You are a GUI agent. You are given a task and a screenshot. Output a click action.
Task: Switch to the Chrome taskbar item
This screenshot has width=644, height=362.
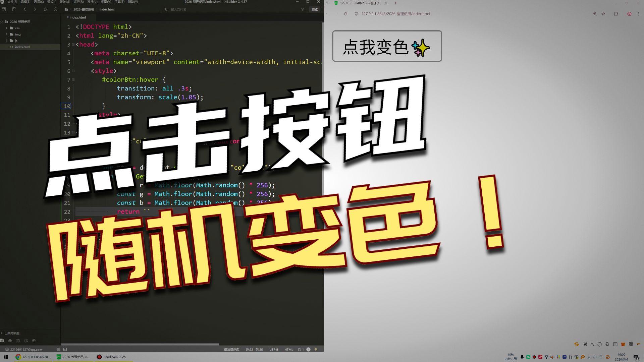(x=33, y=357)
